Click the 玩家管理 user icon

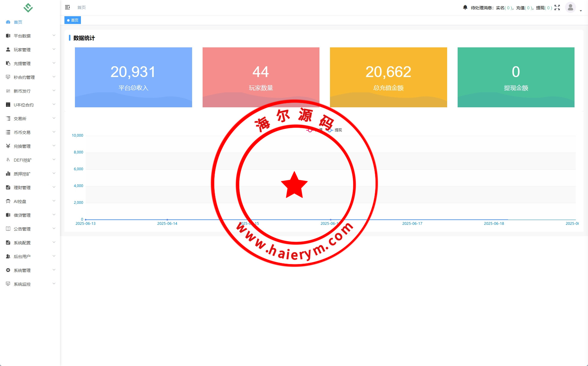pos(8,49)
